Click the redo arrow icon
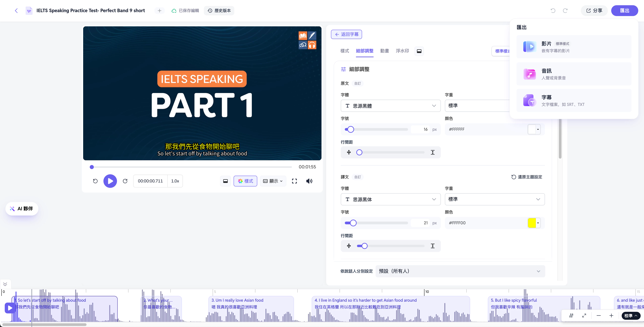This screenshot has width=644, height=327. coord(565,10)
